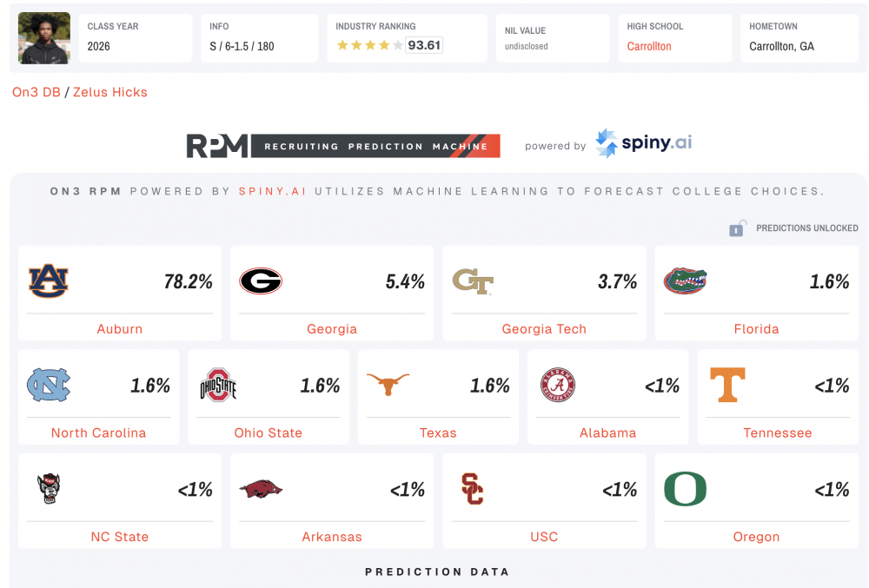Click the Georgia Tech GT logo
The image size is (869, 588).
[x=473, y=281]
